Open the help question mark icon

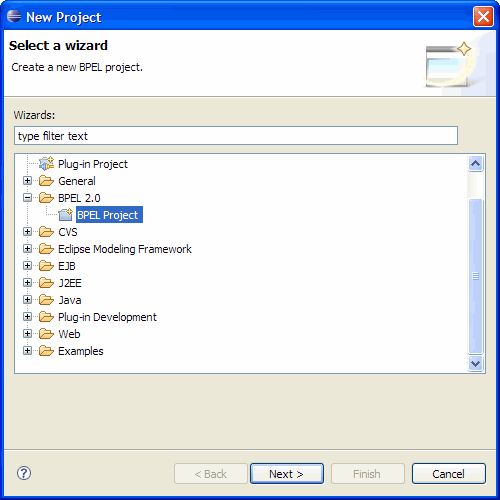(x=24, y=473)
